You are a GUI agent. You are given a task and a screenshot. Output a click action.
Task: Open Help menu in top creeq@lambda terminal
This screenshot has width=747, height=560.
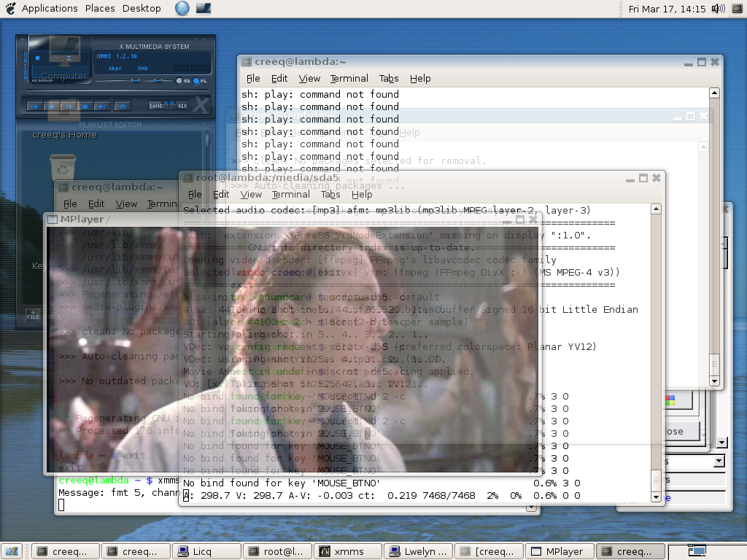(x=420, y=78)
